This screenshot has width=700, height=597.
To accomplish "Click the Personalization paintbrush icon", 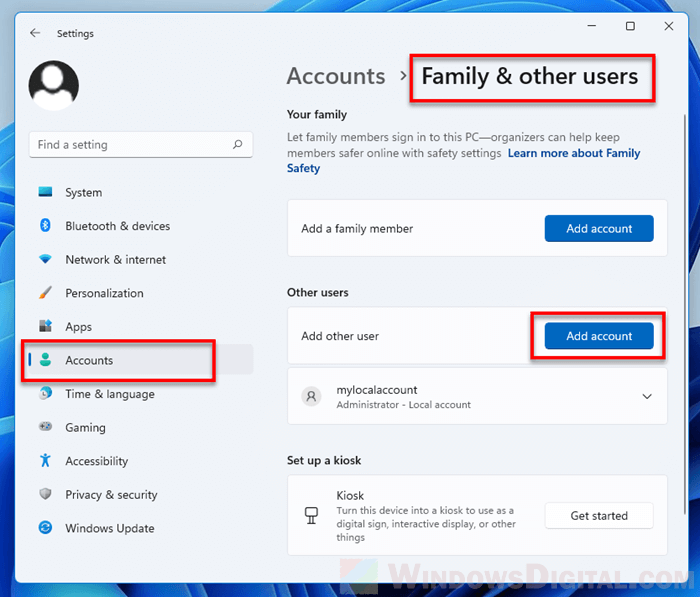I will [45, 292].
